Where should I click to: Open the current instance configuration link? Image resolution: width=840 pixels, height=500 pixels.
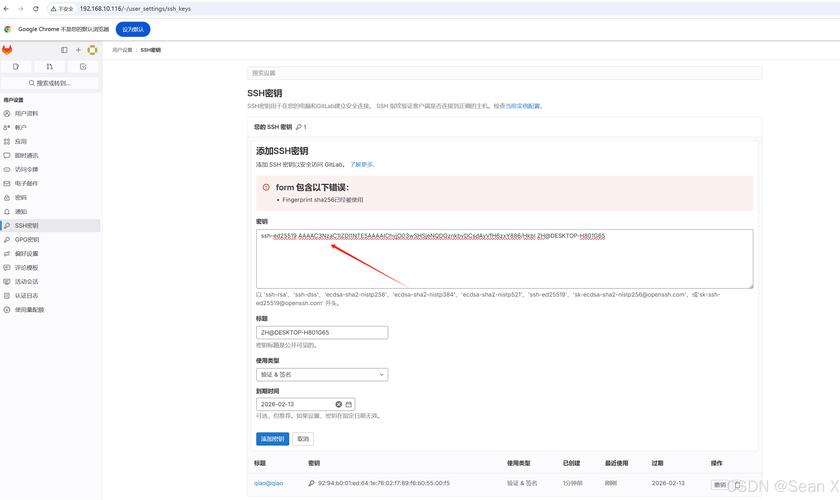point(523,106)
